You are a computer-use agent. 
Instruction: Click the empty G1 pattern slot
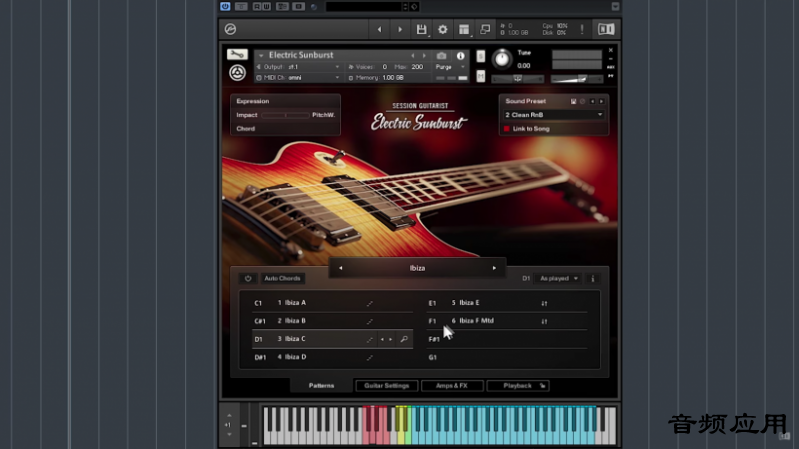(x=507, y=357)
